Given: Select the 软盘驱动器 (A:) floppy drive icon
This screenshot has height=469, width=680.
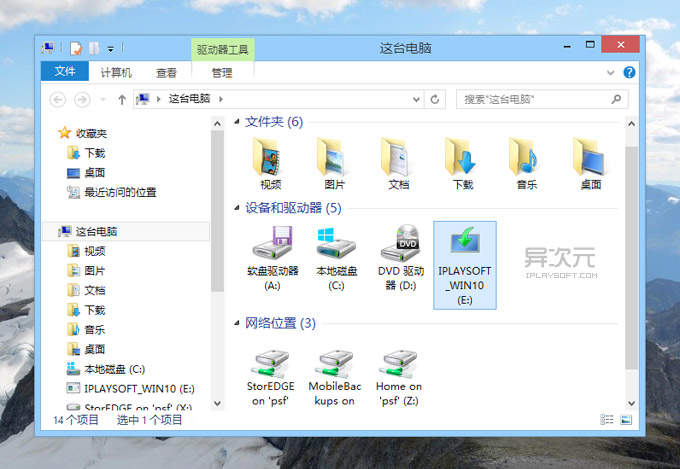Looking at the screenshot, I should pos(272,247).
